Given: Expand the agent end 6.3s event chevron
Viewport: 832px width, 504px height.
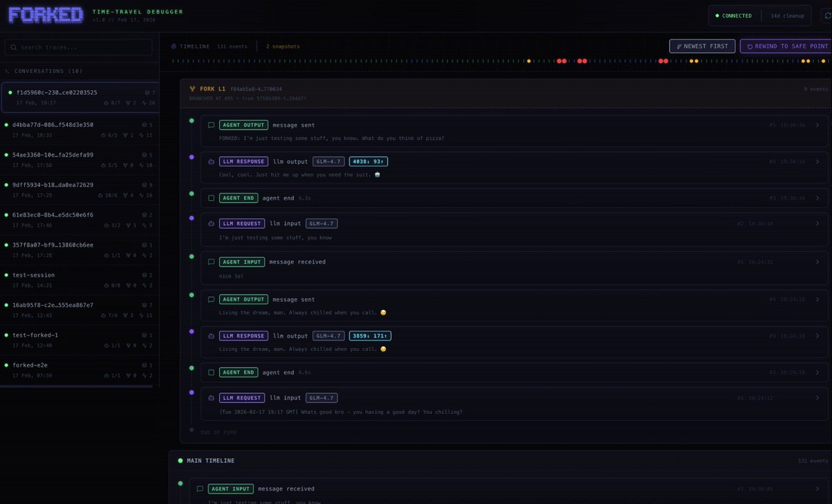Looking at the screenshot, I should tap(817, 198).
